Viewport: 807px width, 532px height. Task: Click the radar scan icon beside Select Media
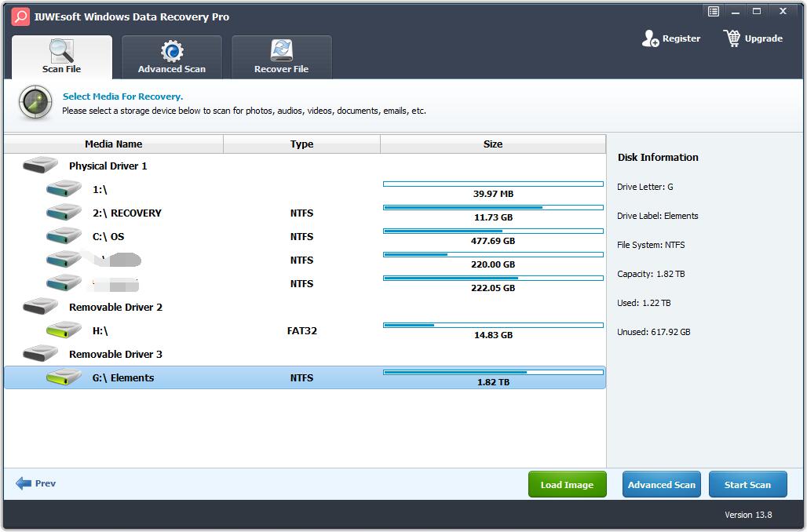pyautogui.click(x=35, y=102)
